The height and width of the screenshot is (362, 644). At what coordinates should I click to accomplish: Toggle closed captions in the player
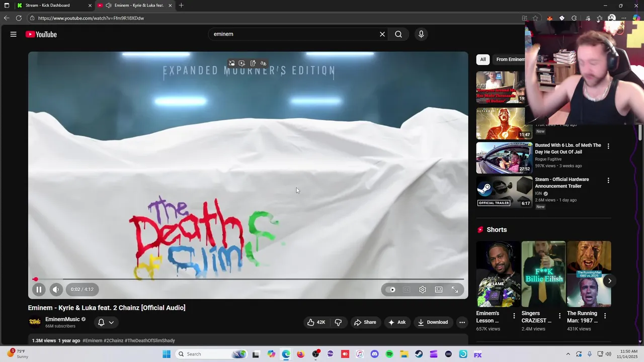(x=407, y=289)
